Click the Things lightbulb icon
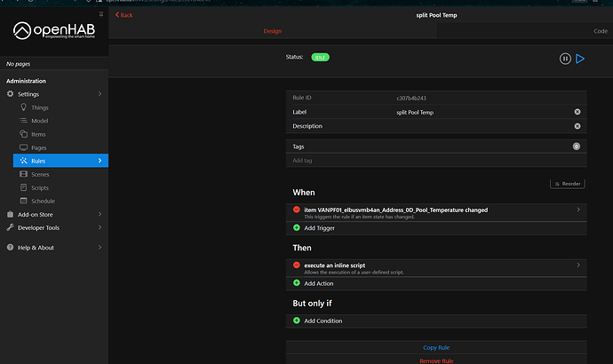 point(23,107)
